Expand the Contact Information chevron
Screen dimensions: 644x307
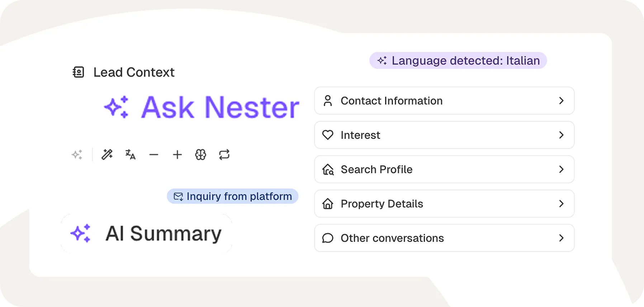click(561, 101)
